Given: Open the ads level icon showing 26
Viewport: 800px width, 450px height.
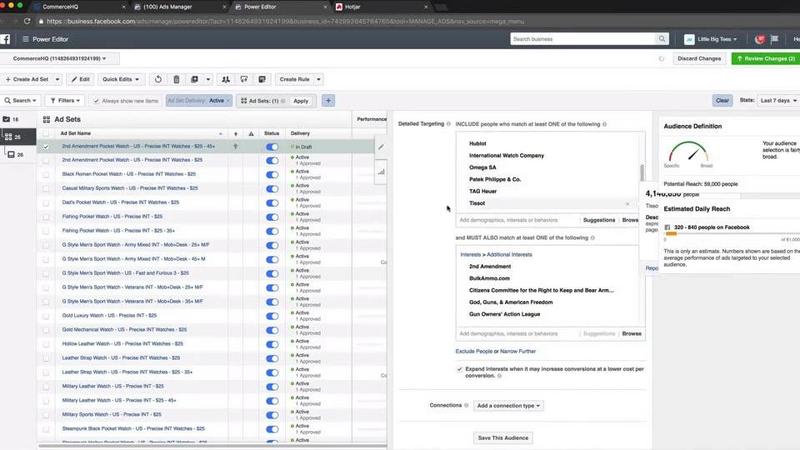Looking at the screenshot, I should pyautogui.click(x=11, y=154).
